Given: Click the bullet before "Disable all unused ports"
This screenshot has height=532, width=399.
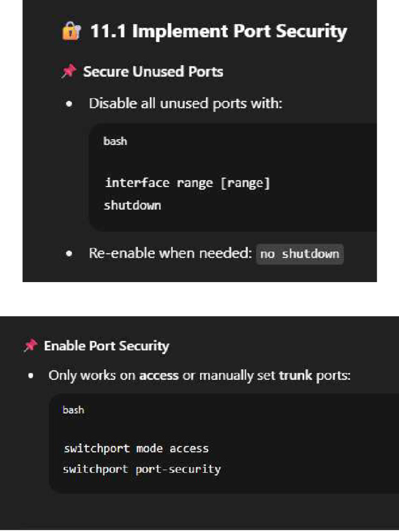Looking at the screenshot, I should pyautogui.click(x=69, y=104).
